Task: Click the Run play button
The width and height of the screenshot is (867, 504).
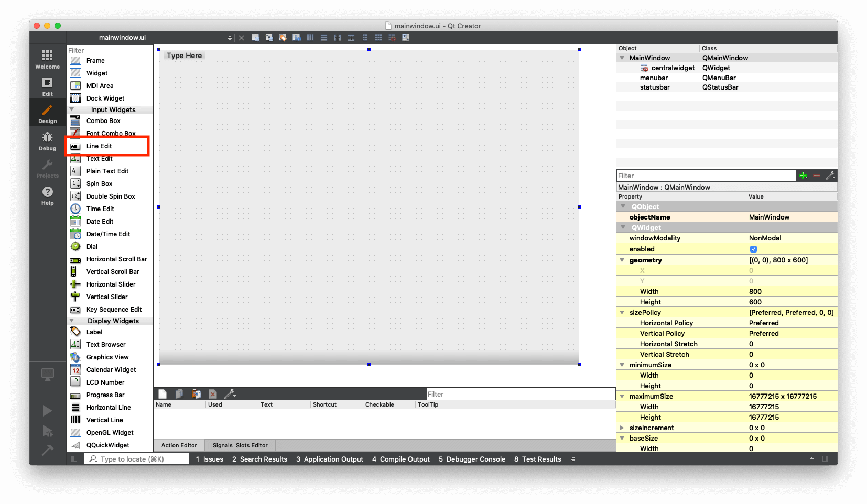Action: point(47,411)
